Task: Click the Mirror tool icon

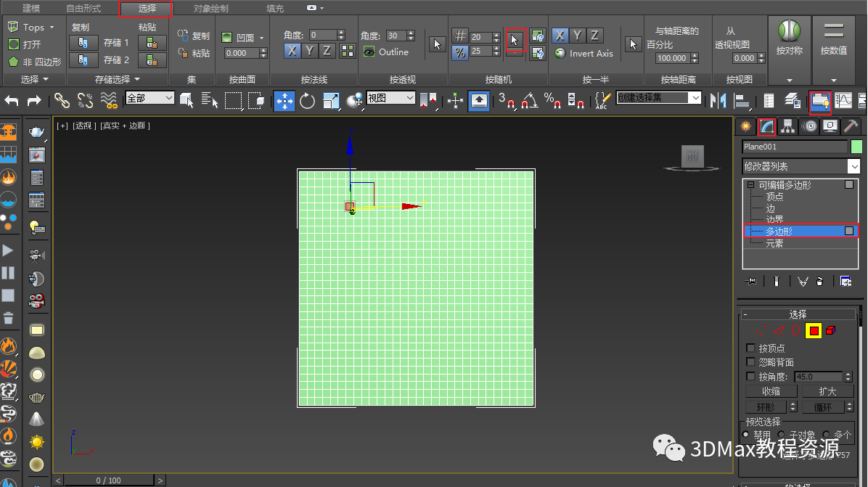Action: [x=718, y=101]
